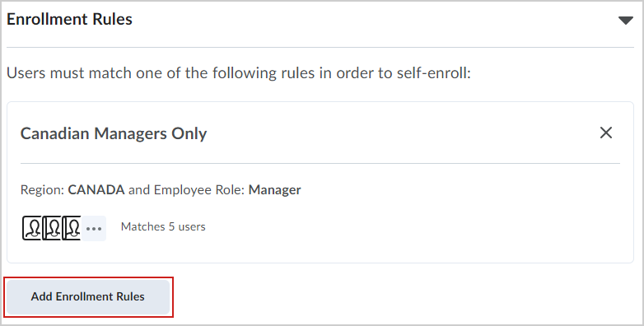Click the Matches 5 users text
Viewport: 644px width, 326px height.
click(x=163, y=226)
